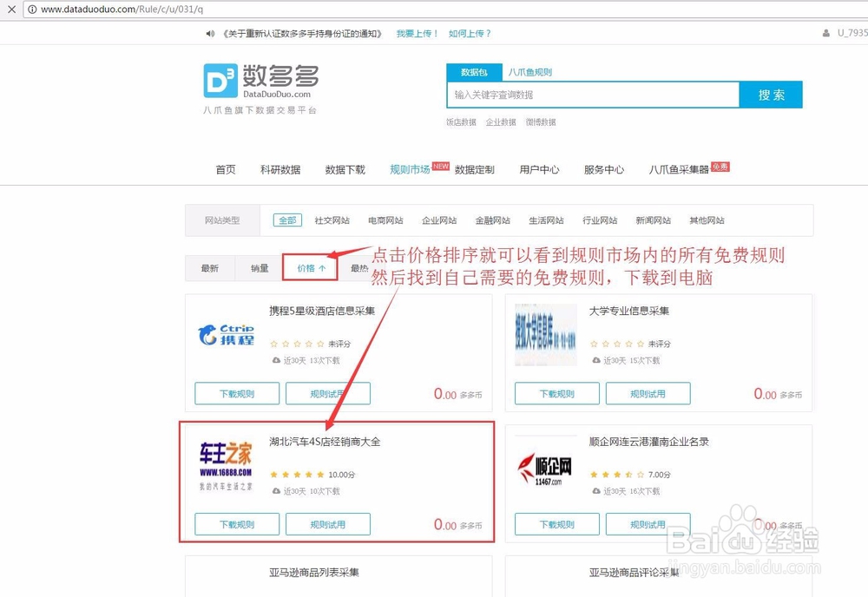Open the 规则市场 menu item

(410, 169)
